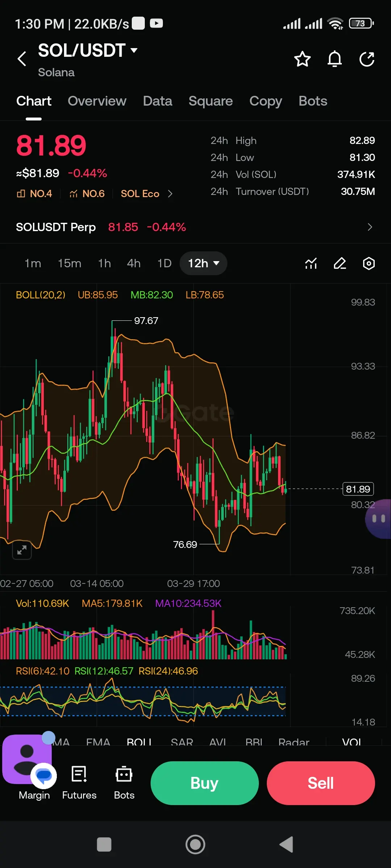Toggle the VOL sub-indicator
Screen dimensions: 391x868
[x=352, y=741]
